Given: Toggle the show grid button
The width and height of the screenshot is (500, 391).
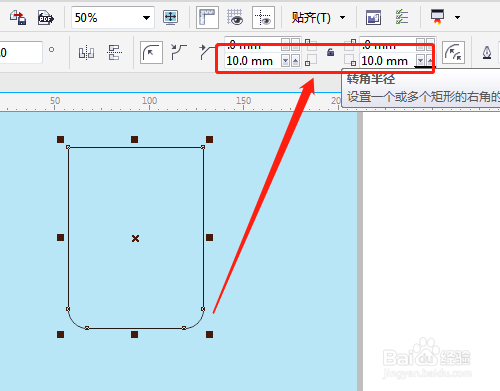Looking at the screenshot, I should coord(235,17).
